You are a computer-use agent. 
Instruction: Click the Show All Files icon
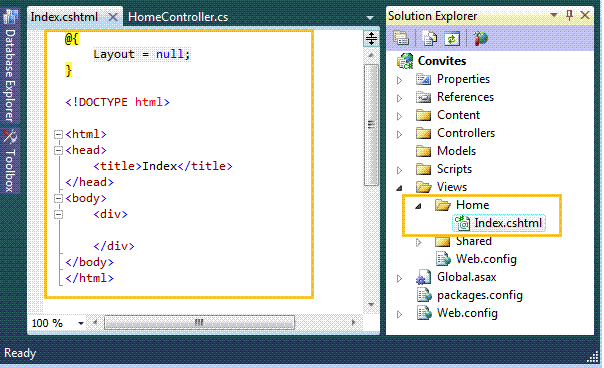click(429, 39)
